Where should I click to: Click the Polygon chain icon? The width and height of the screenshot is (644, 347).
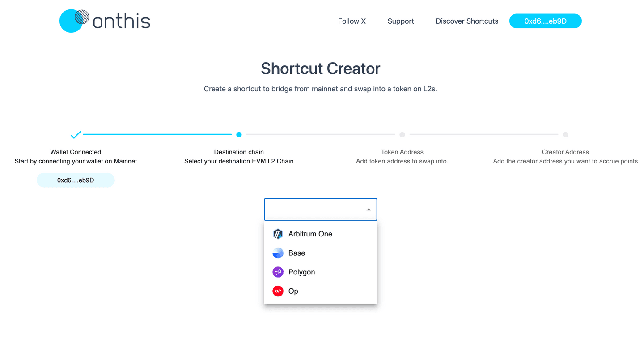(278, 272)
